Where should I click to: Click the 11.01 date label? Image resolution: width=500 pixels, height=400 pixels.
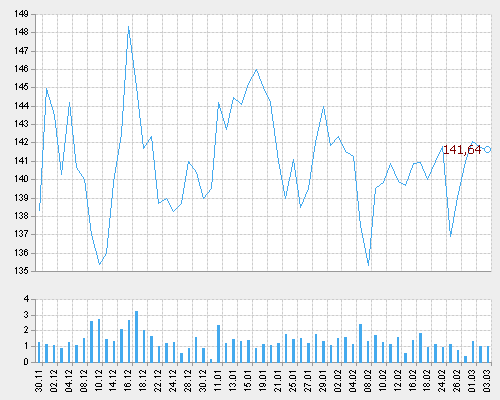tap(218, 381)
